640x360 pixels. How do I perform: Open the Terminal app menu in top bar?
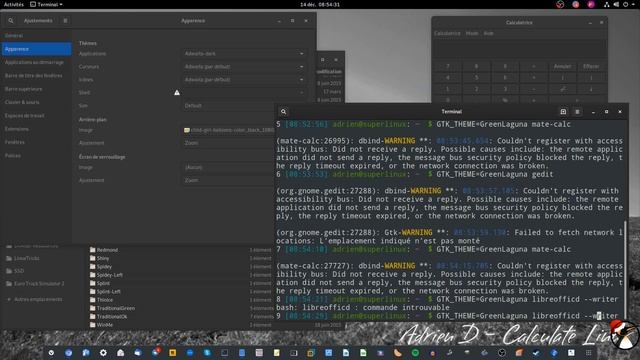(47, 4)
